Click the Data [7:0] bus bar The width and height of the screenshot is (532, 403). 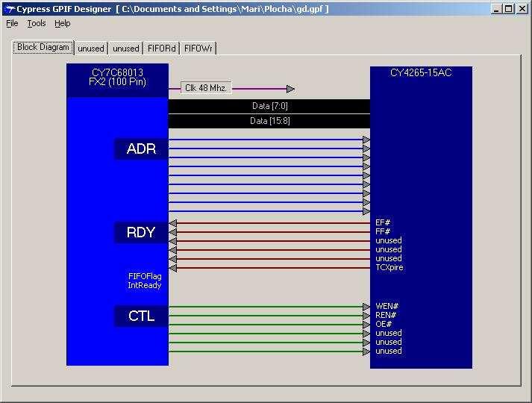point(269,106)
